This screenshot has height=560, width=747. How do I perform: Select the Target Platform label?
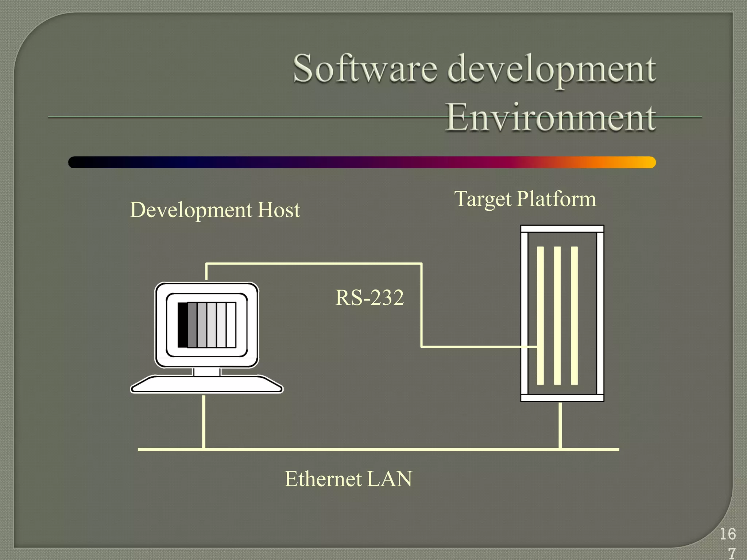[525, 199]
